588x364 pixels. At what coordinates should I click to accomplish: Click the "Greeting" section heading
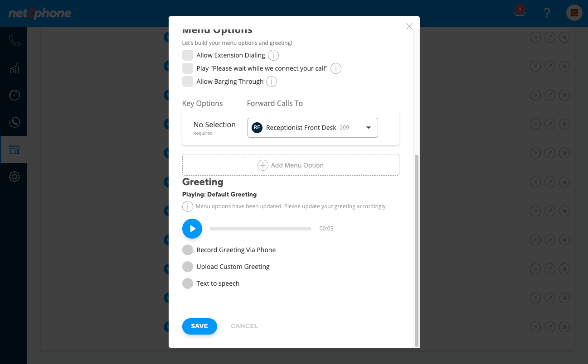[203, 182]
